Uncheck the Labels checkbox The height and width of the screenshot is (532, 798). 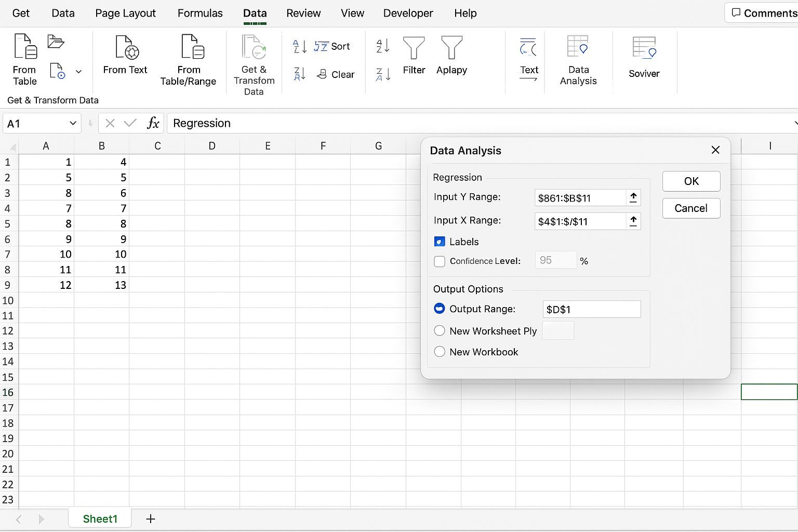click(x=440, y=242)
